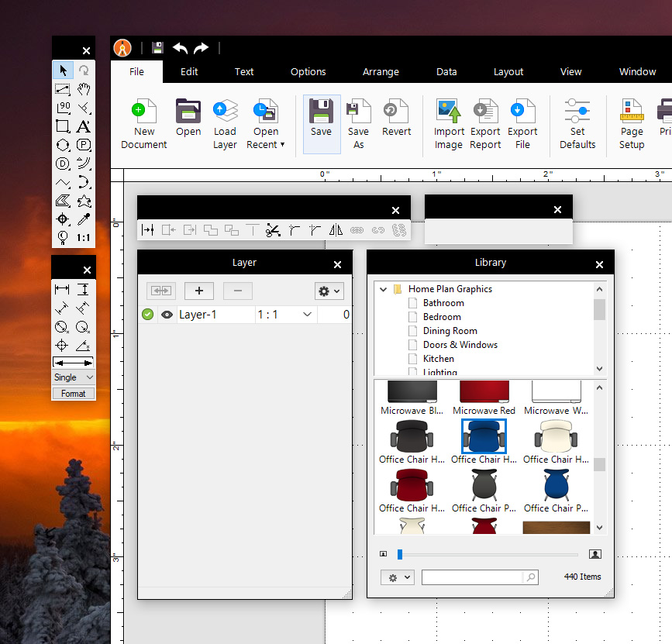This screenshot has width=672, height=644.
Task: Switch to the Arrange ribbon tab
Action: [x=381, y=71]
